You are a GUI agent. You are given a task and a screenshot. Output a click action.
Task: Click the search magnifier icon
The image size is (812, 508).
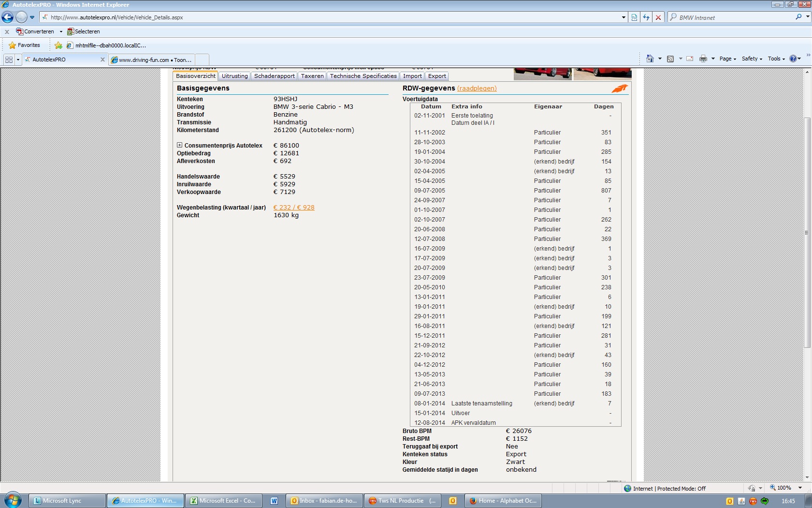(x=798, y=17)
